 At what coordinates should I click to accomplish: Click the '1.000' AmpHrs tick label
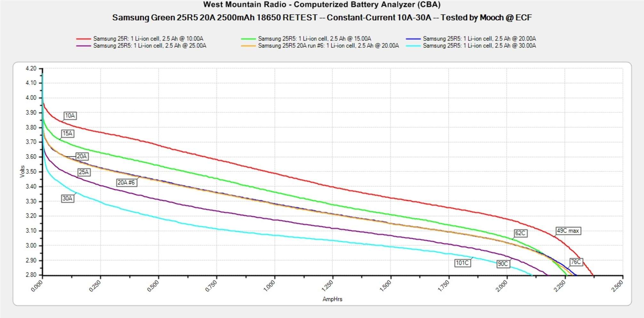(x=269, y=286)
